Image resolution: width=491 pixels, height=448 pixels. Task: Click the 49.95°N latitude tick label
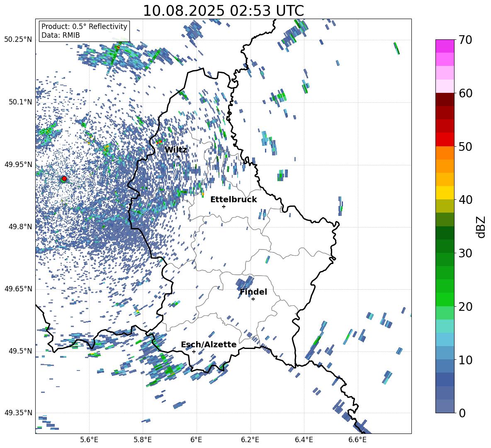[x=18, y=165]
